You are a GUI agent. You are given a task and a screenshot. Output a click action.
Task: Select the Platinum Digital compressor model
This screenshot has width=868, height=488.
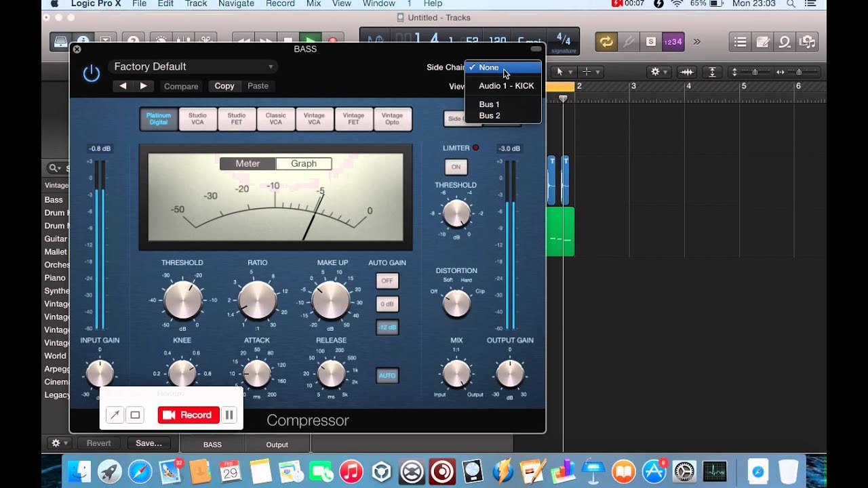point(159,119)
